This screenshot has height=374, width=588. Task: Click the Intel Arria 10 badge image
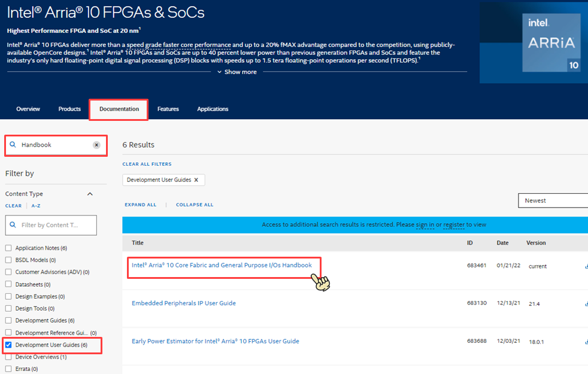coord(551,42)
